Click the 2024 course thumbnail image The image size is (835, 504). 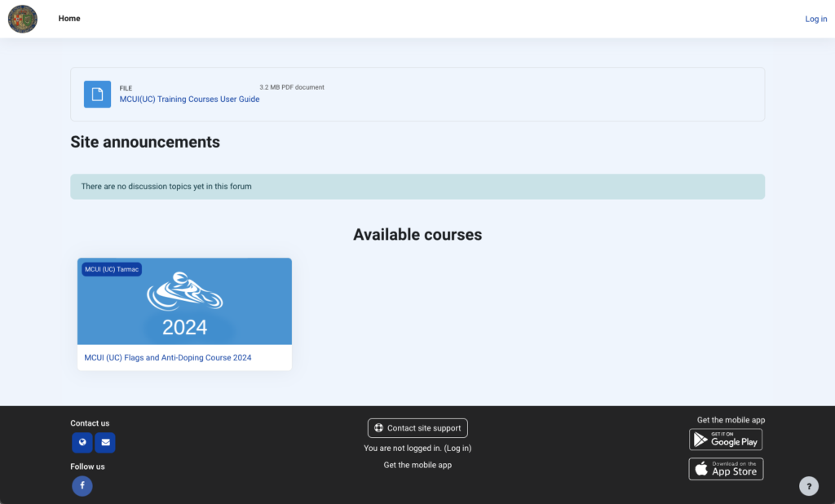coord(184,301)
